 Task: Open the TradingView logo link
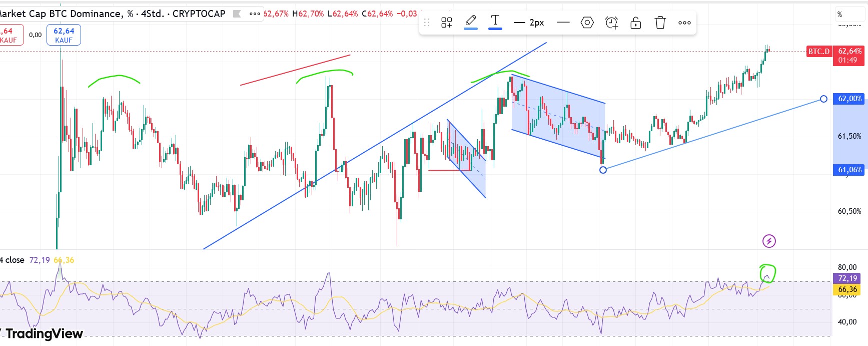(x=42, y=333)
